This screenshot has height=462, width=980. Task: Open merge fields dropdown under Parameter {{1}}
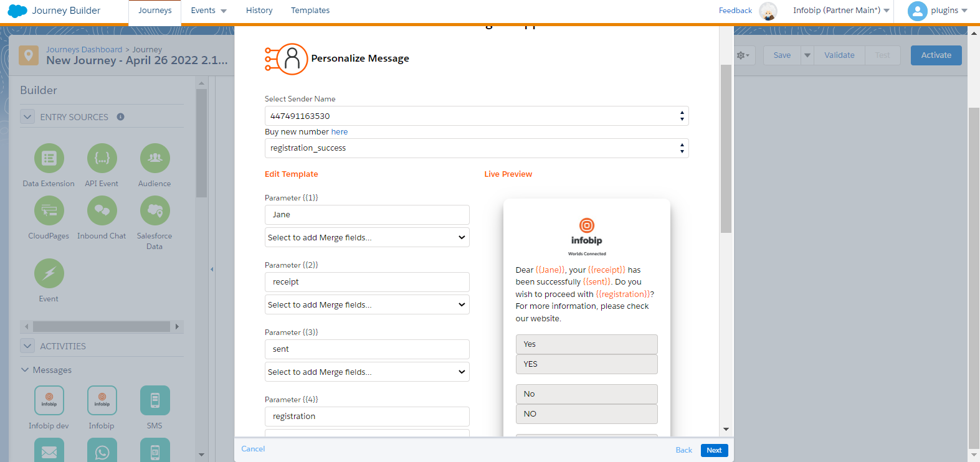[x=367, y=238]
